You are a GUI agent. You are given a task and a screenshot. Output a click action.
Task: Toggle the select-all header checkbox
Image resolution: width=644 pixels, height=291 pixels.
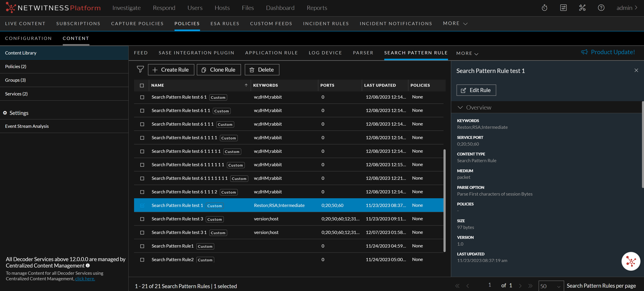coord(142,85)
